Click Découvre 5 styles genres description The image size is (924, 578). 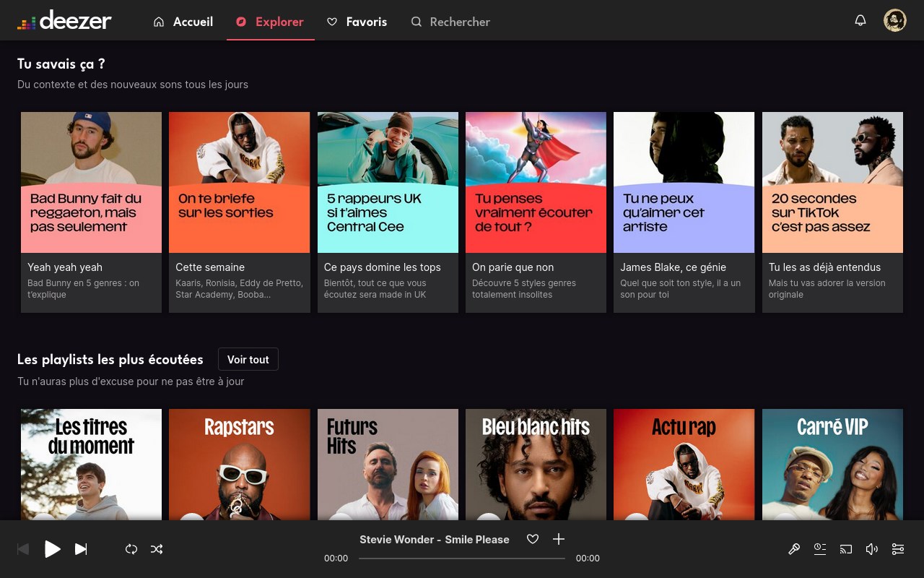tap(524, 289)
